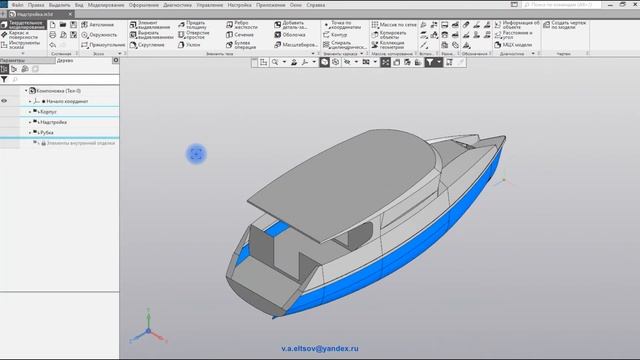
Task: Click Булева операция tool
Action: tap(241, 44)
